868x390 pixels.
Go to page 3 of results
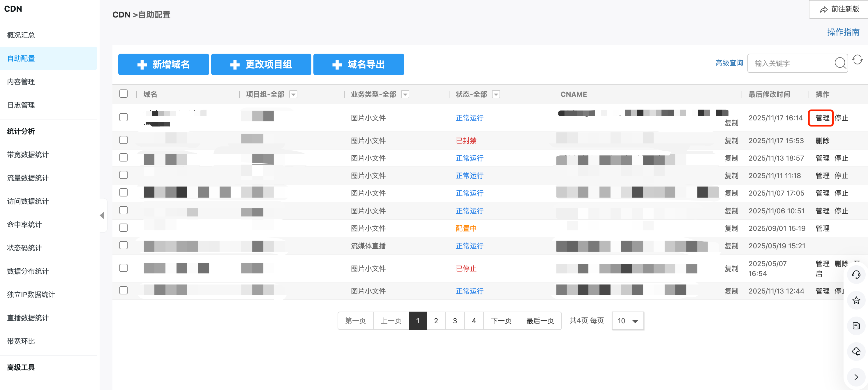pos(455,321)
